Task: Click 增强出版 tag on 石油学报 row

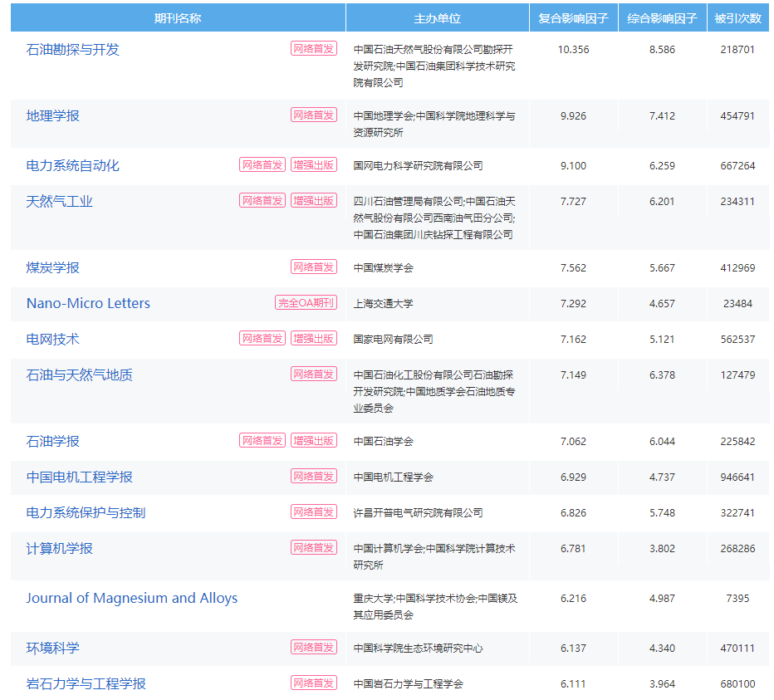Action: 314,440
